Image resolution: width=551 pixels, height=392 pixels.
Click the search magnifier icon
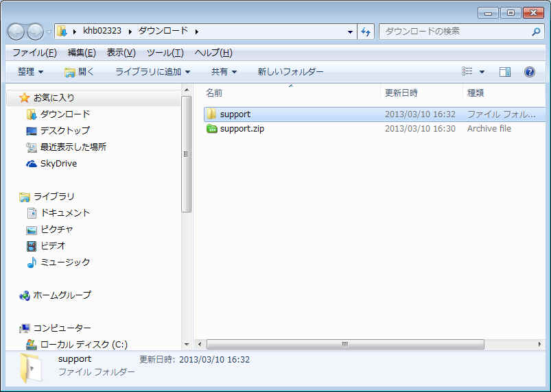click(x=536, y=32)
